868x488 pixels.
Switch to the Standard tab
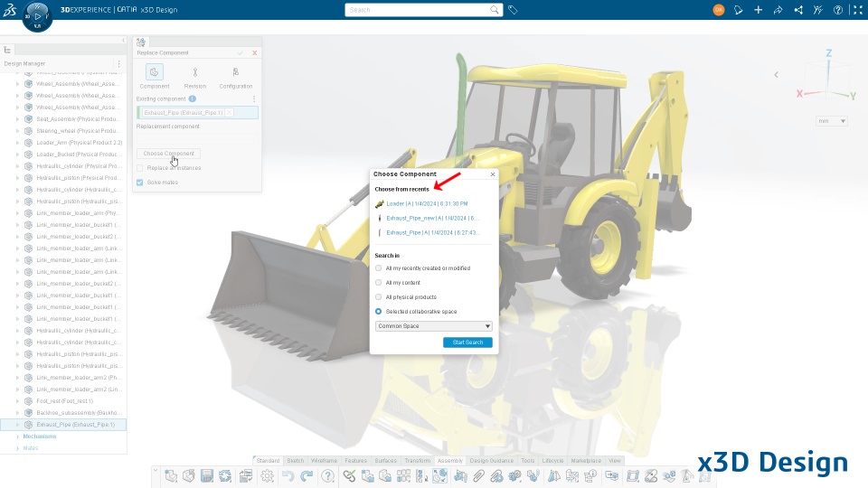(x=268, y=460)
